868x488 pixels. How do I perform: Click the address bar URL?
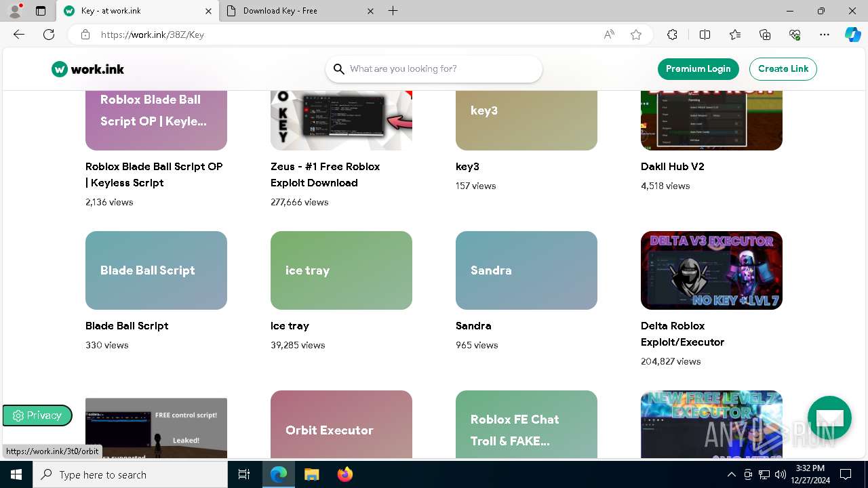point(153,35)
